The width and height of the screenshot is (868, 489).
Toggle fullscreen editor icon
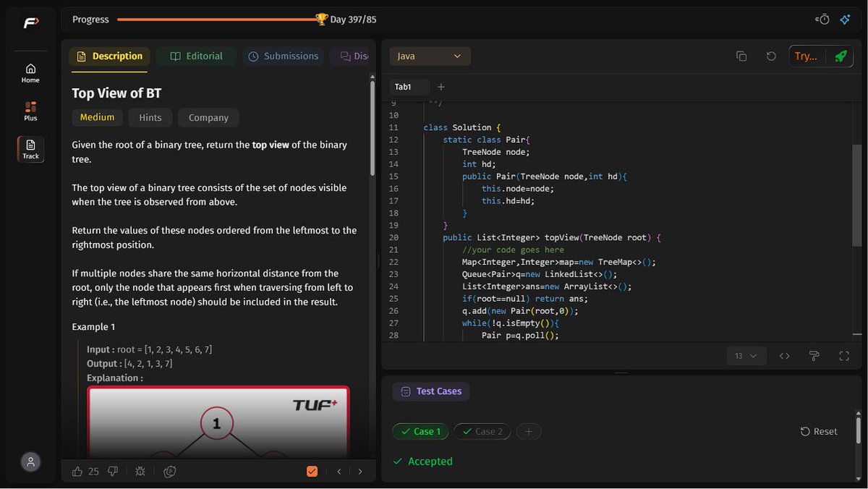[x=844, y=356]
